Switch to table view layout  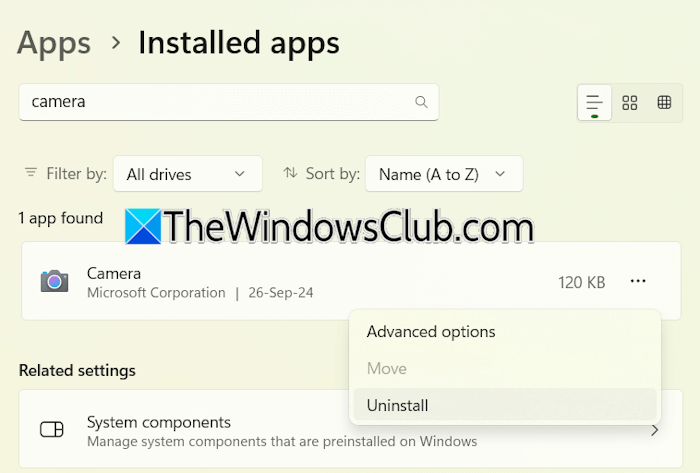664,103
